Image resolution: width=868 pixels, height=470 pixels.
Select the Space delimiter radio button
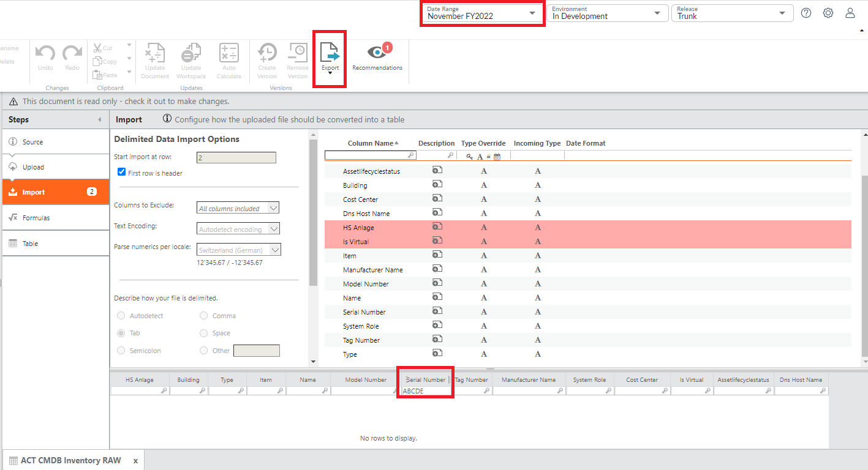click(204, 333)
